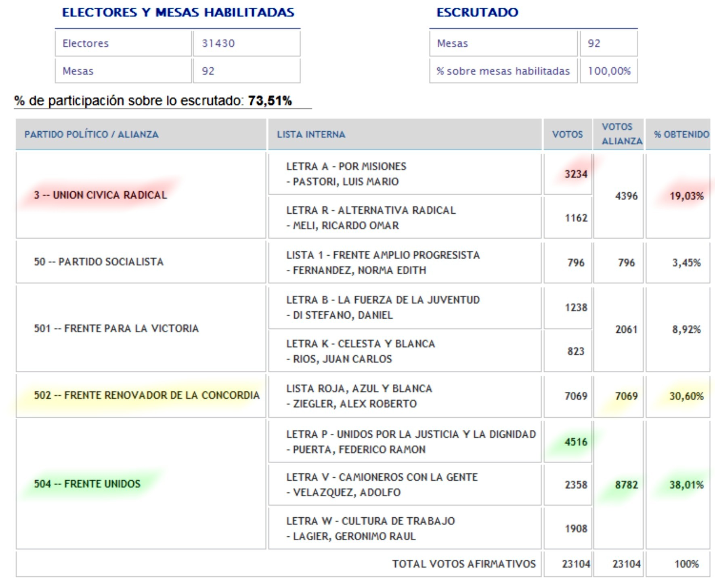Click the ZIEGLER, ALEX ROBERTO list entry

tap(354, 404)
